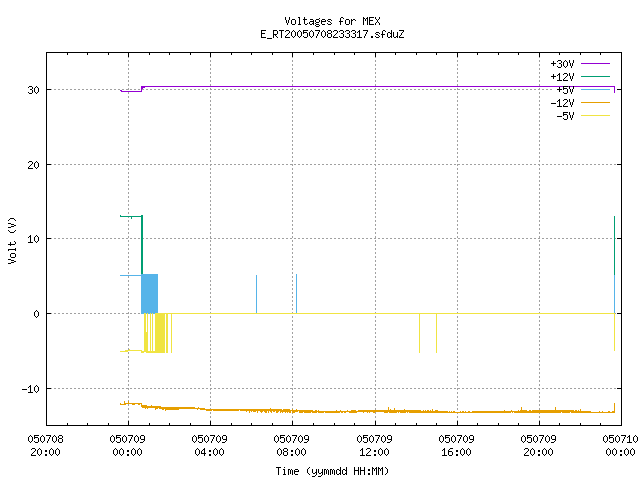Image resolution: width=640 pixels, height=480 pixels.
Task: Click the -5V legend label
Action: (x=565, y=116)
